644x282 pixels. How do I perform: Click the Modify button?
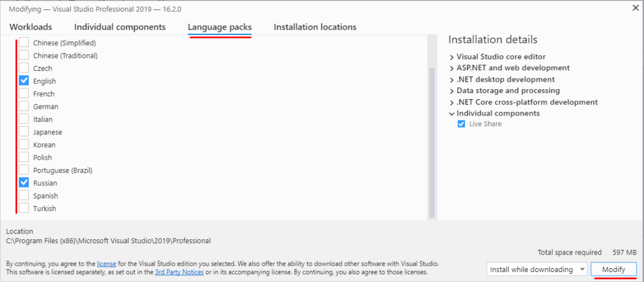613,269
